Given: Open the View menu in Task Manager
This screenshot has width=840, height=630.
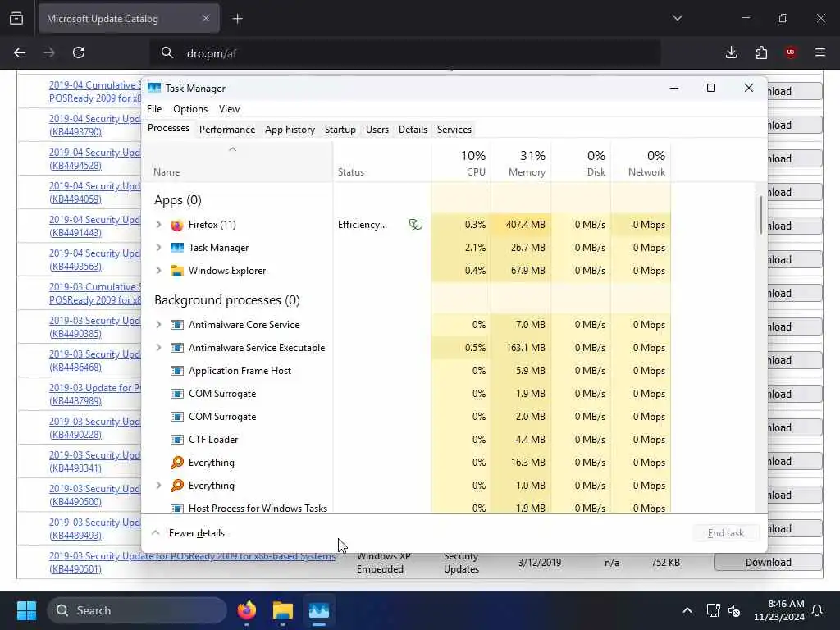Looking at the screenshot, I should pos(230,109).
